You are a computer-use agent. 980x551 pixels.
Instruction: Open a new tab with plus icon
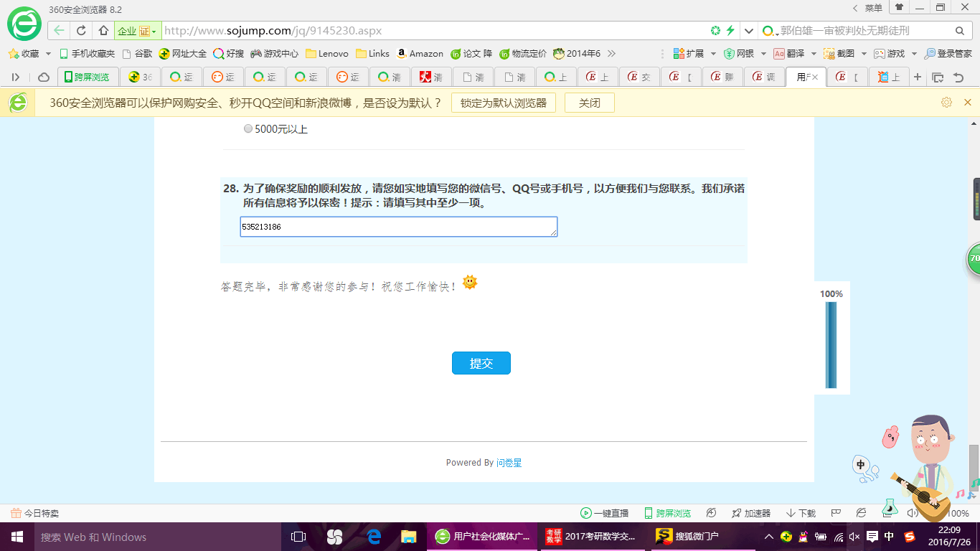click(918, 77)
